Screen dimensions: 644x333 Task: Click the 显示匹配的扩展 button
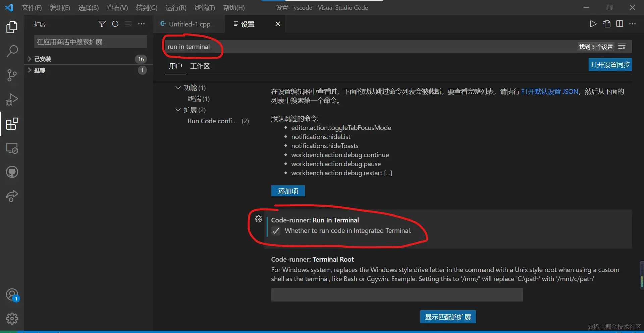coord(448,317)
